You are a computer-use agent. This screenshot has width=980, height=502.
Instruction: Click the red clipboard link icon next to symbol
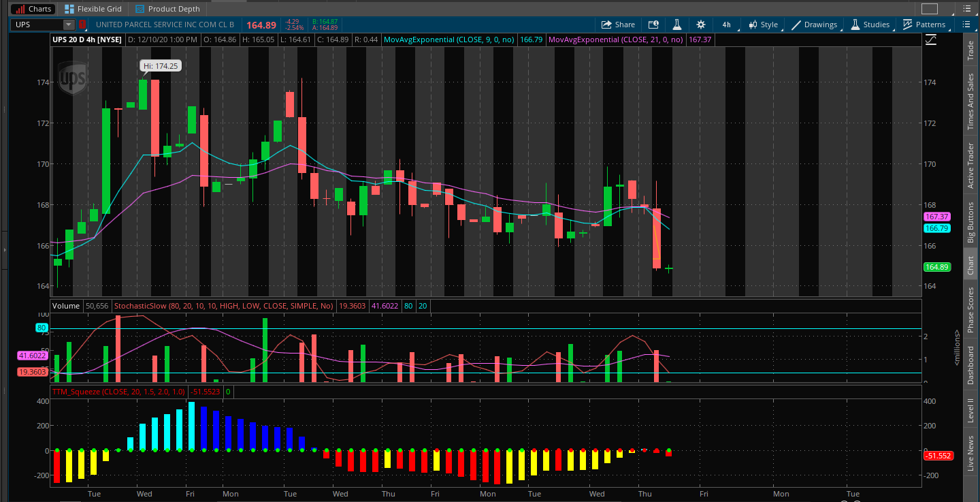(x=82, y=25)
